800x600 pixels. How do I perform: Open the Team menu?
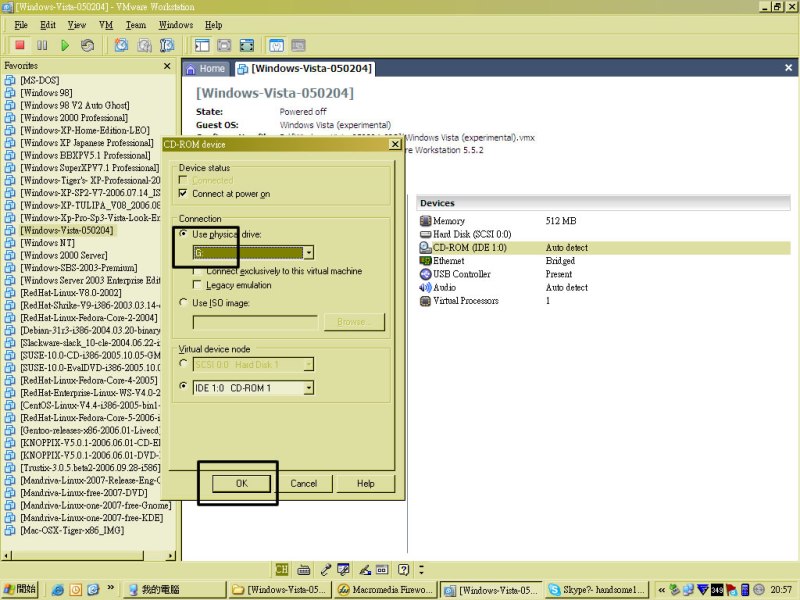136,25
